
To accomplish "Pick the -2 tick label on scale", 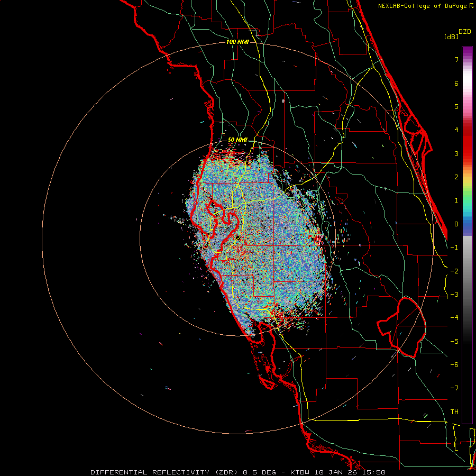I will (x=454, y=271).
